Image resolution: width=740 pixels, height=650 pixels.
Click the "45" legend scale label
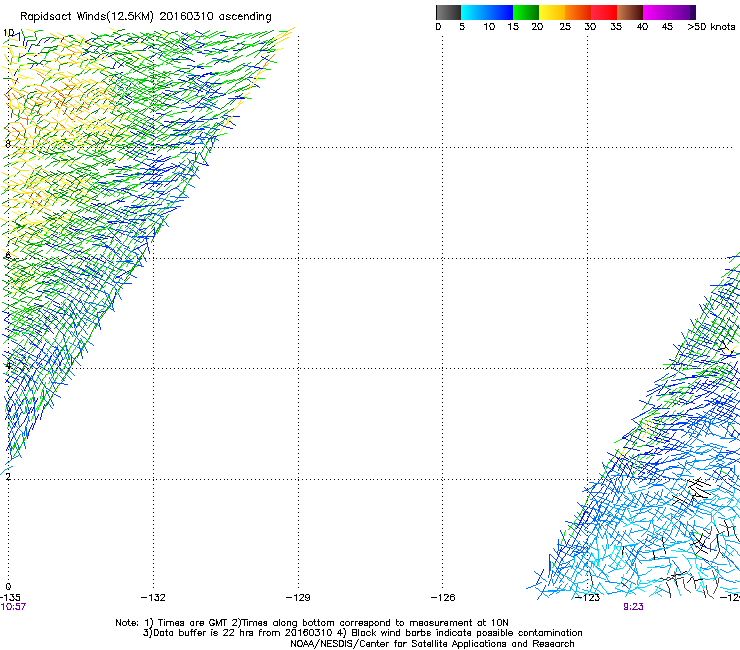click(667, 27)
